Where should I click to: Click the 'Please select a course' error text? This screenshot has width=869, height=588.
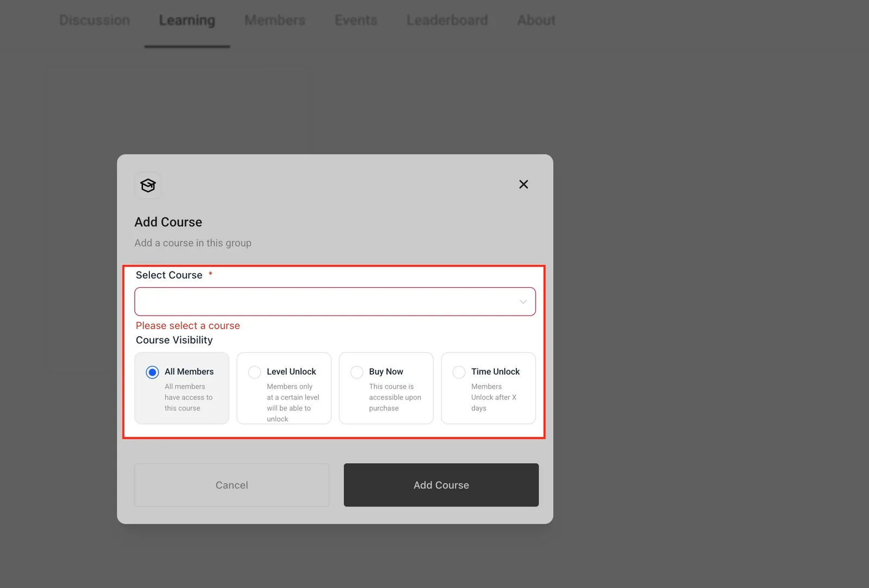pyautogui.click(x=188, y=326)
